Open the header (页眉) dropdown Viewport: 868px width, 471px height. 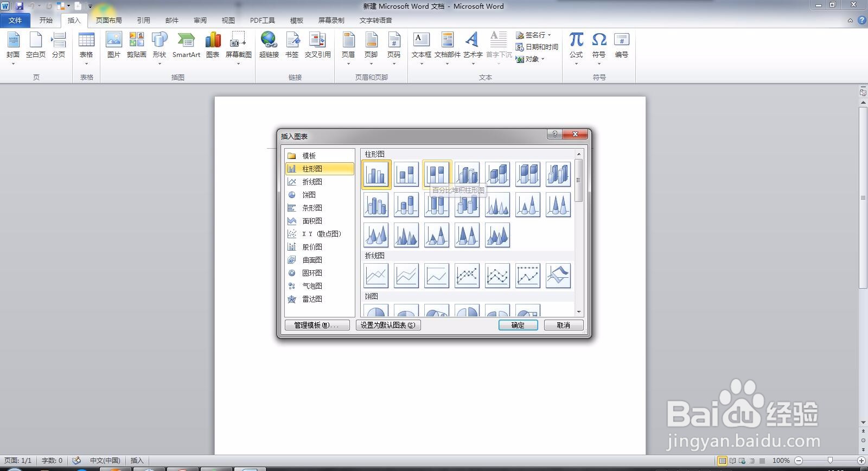click(x=348, y=48)
